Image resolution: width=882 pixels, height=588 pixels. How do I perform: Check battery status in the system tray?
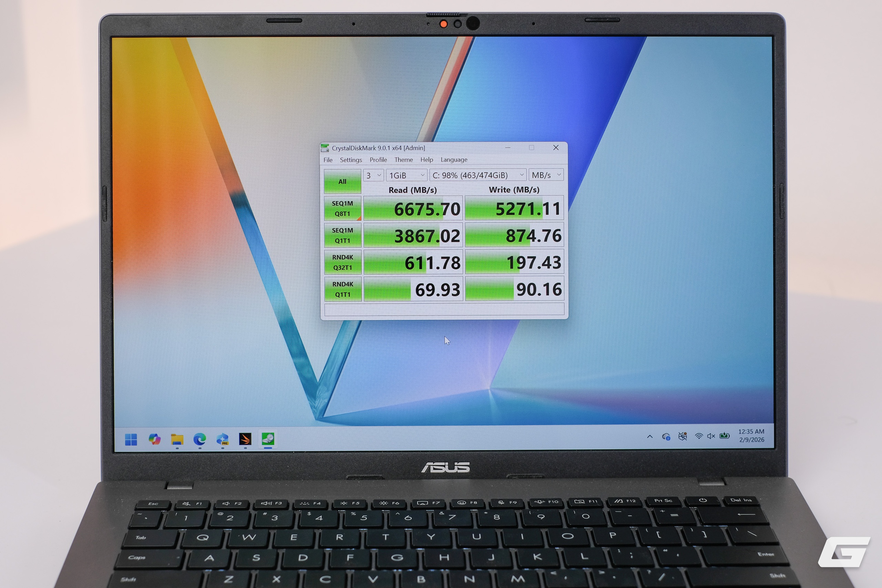[724, 436]
